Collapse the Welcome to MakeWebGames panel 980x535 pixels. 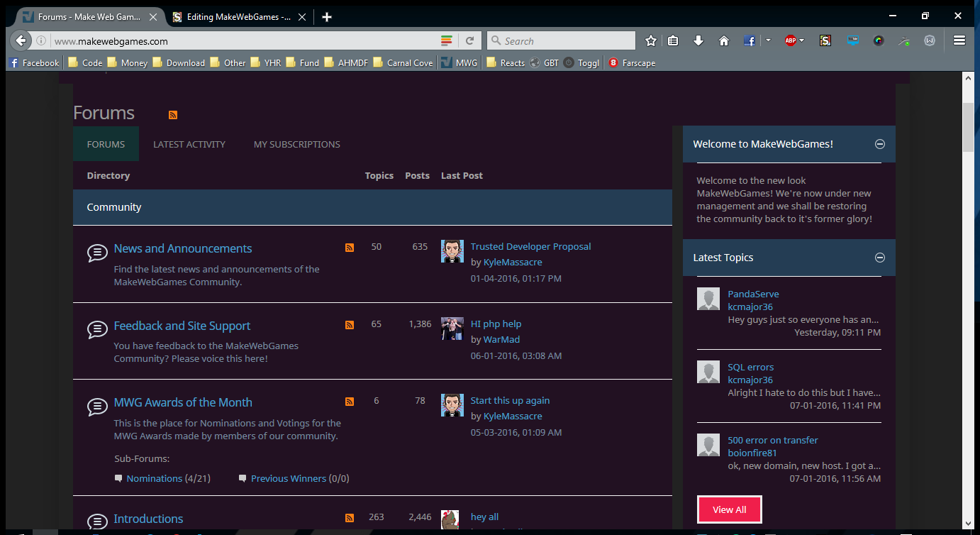click(x=879, y=143)
